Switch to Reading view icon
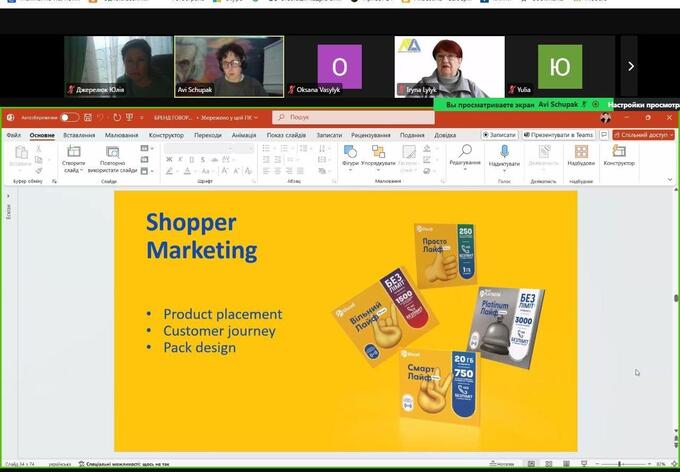680x472 pixels. tap(566, 464)
